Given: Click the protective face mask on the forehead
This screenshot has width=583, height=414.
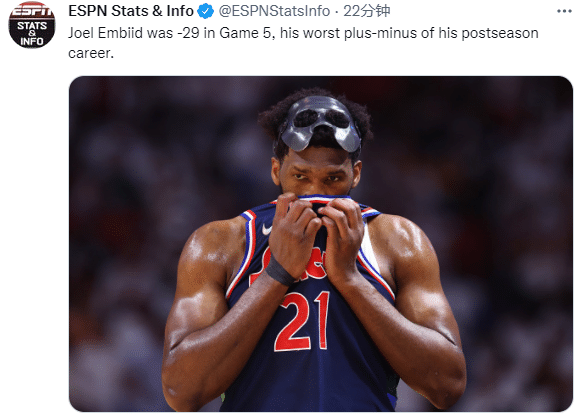Looking at the screenshot, I should pos(321,123).
